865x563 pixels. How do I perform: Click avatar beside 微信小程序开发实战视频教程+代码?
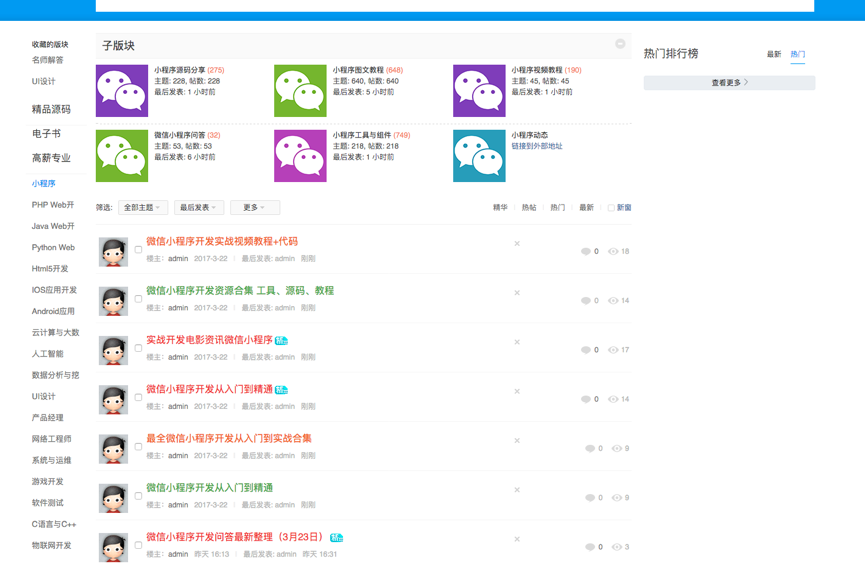click(114, 252)
